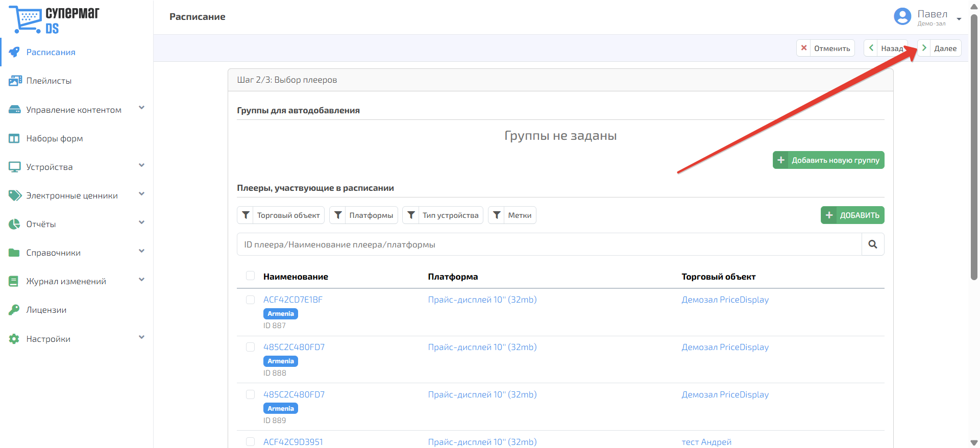Open the Павел user dropdown arrow
The width and height of the screenshot is (980, 448).
(x=959, y=19)
